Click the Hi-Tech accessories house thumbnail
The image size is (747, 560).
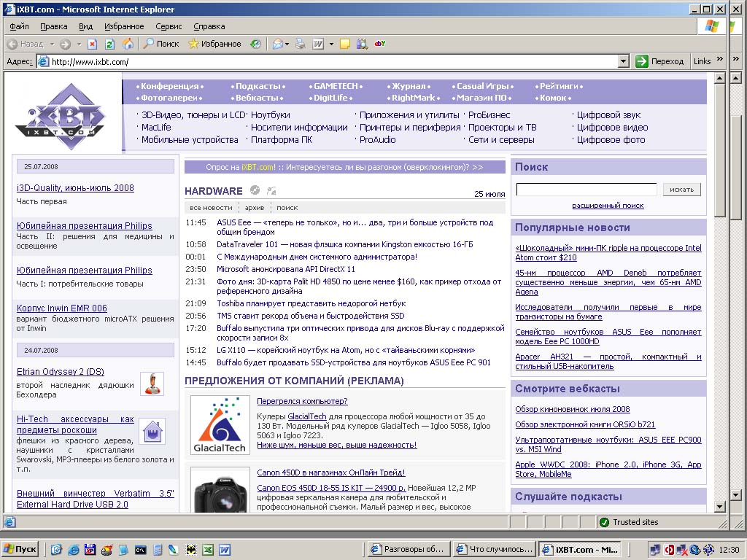pos(153,432)
